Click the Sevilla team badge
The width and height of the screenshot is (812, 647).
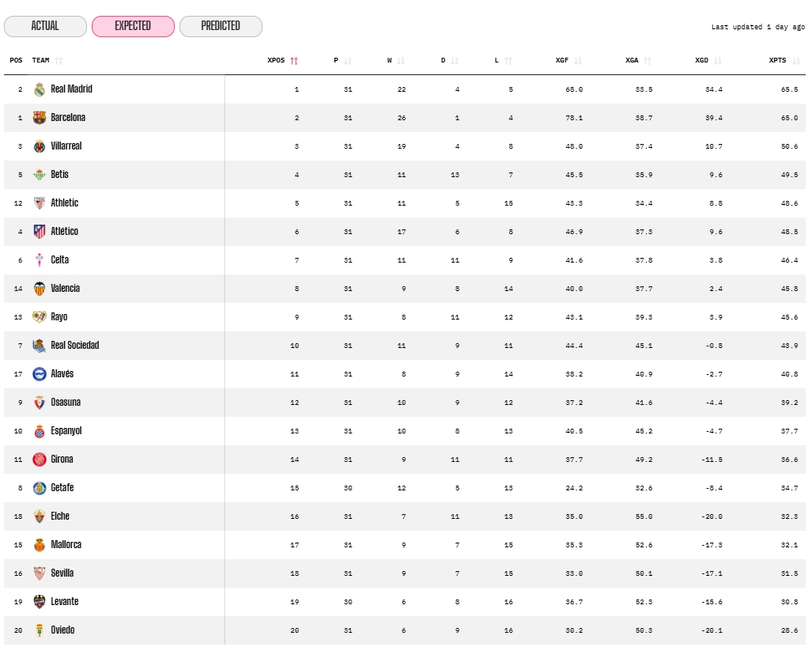39,573
